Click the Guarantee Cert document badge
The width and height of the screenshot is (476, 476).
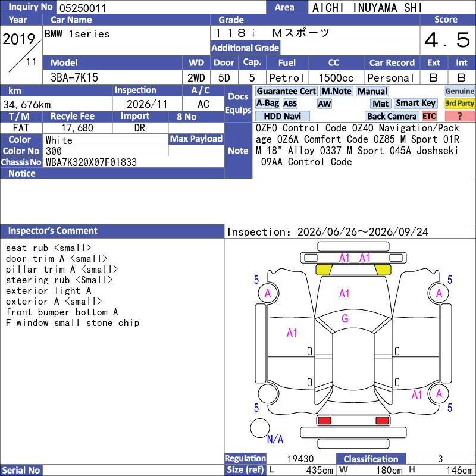(286, 91)
